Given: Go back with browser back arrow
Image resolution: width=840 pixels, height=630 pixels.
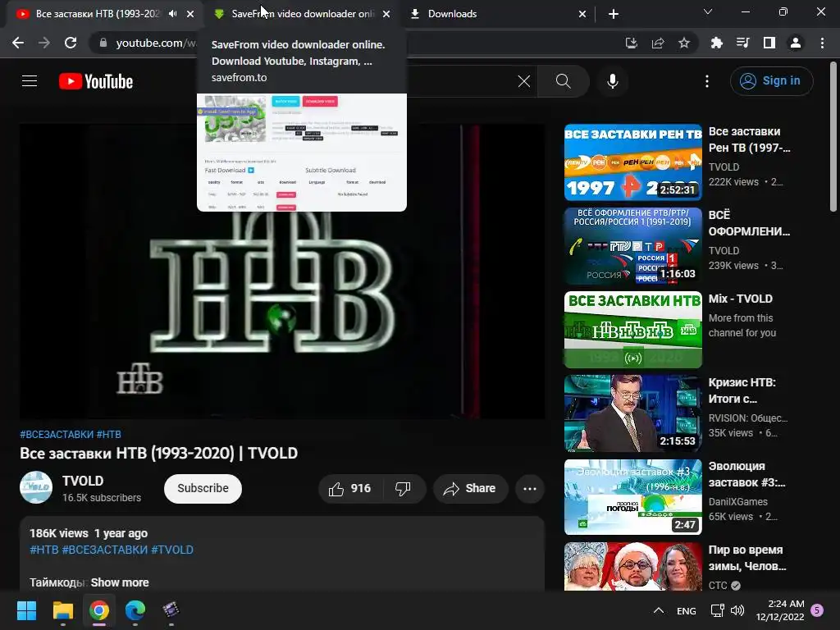Looking at the screenshot, I should click(x=18, y=43).
